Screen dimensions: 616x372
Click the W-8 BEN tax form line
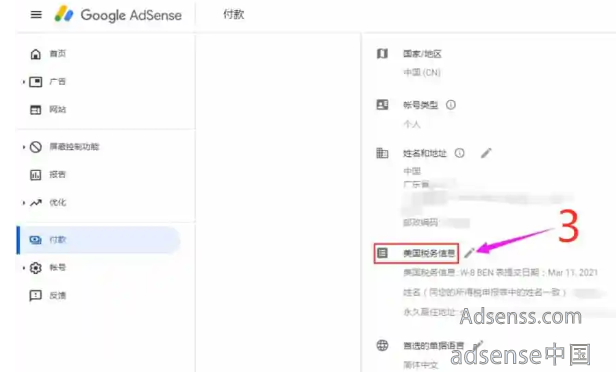pos(500,273)
